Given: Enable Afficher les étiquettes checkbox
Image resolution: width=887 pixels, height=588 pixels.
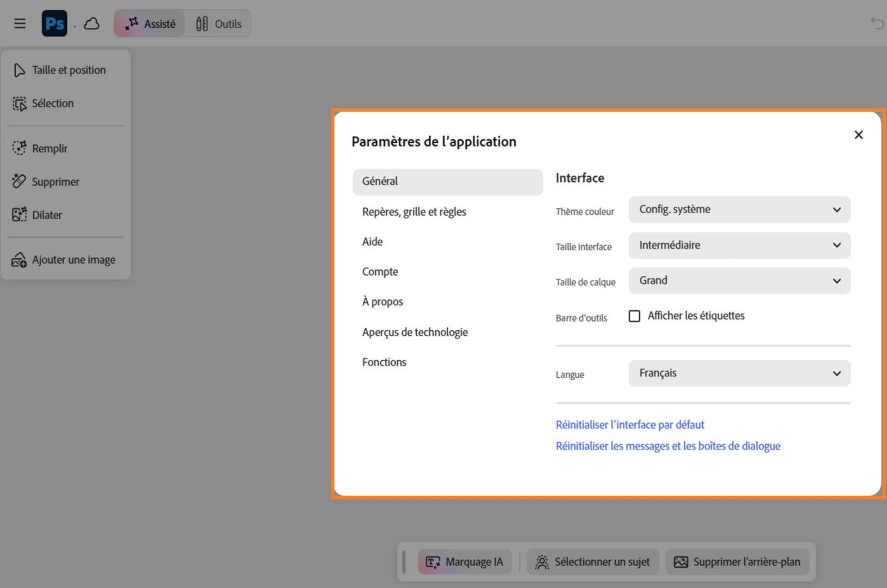Looking at the screenshot, I should point(634,316).
